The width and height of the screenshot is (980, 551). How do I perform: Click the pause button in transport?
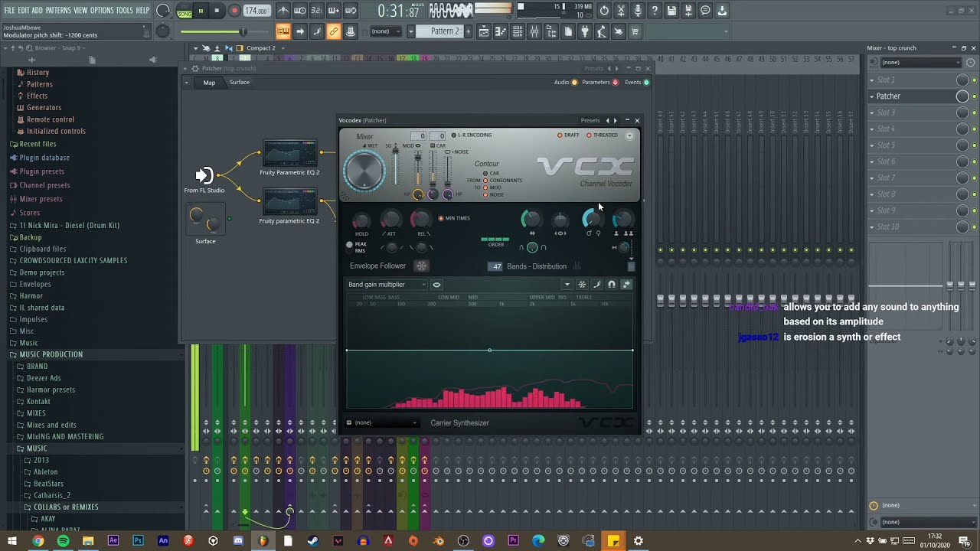tap(201, 11)
